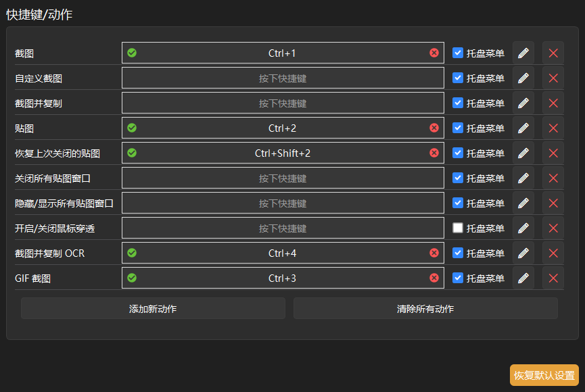585x392 pixels.
Task: Clear the Ctrl+3 hotkey red circle icon
Action: (434, 278)
